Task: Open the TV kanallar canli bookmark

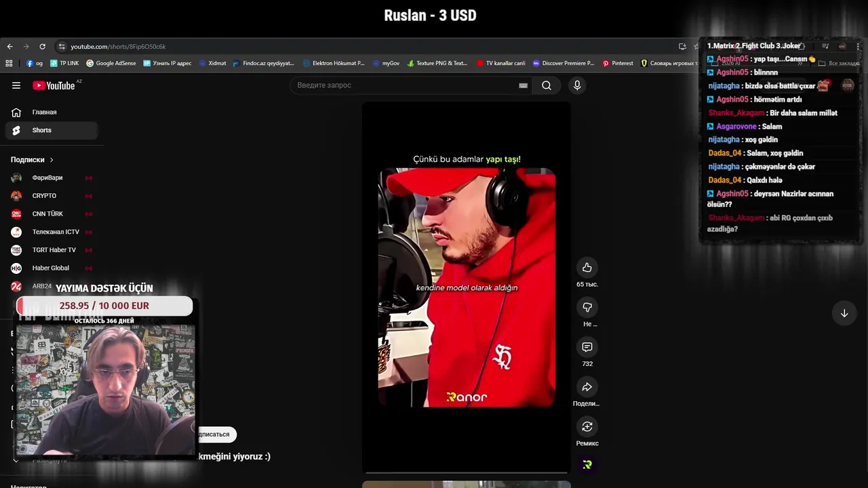Action: 501,63
